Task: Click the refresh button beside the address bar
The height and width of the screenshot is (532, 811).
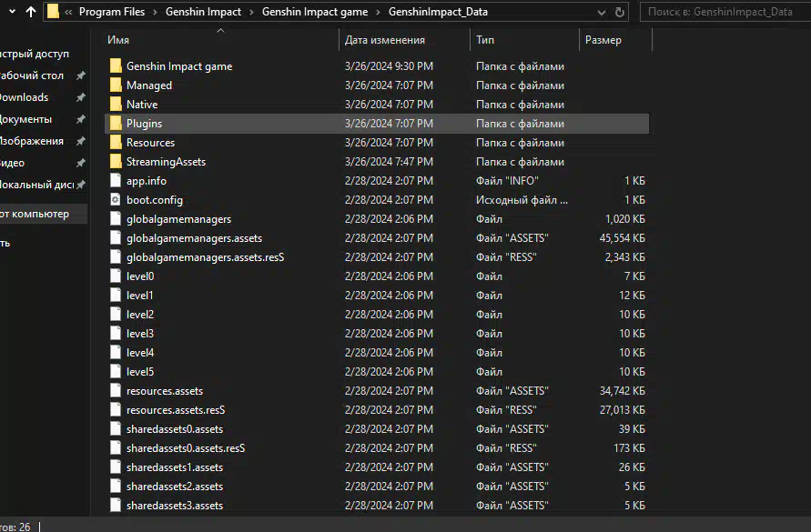Action: 620,13
